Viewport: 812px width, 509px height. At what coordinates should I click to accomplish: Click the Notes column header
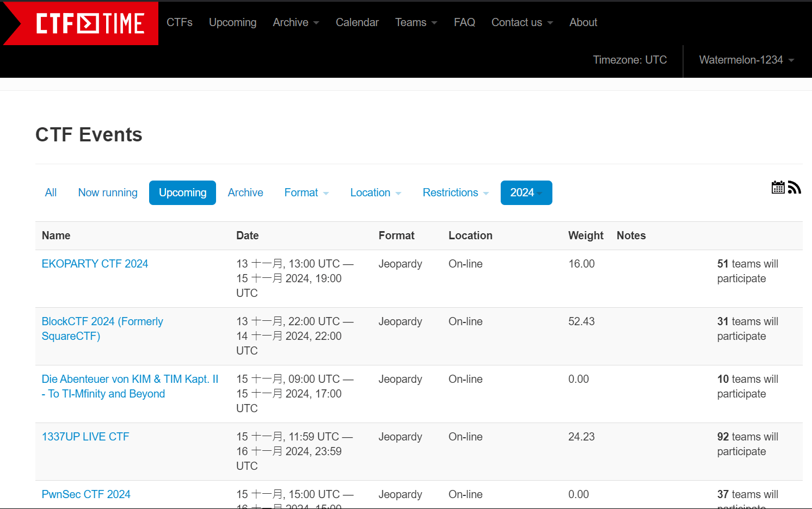631,235
